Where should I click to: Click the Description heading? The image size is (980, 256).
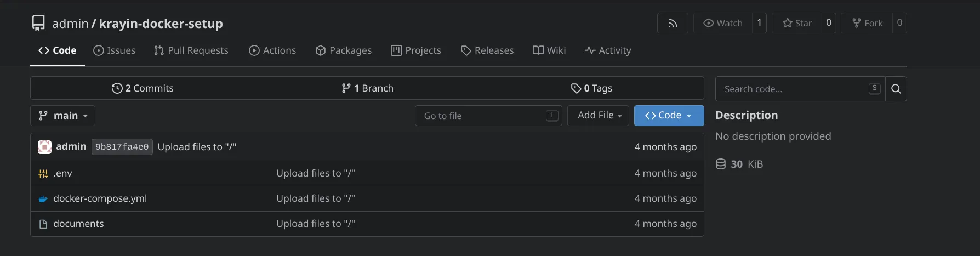747,115
